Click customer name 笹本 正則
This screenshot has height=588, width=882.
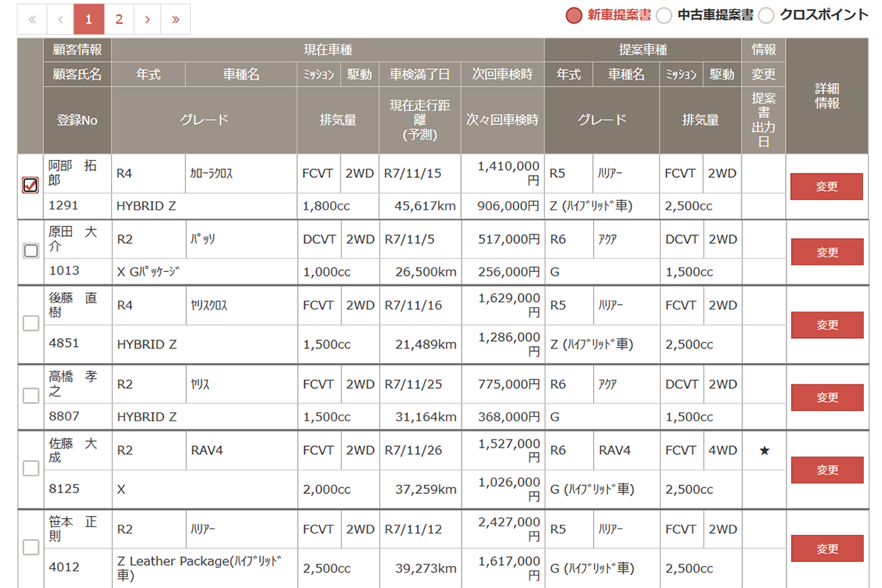[73, 528]
